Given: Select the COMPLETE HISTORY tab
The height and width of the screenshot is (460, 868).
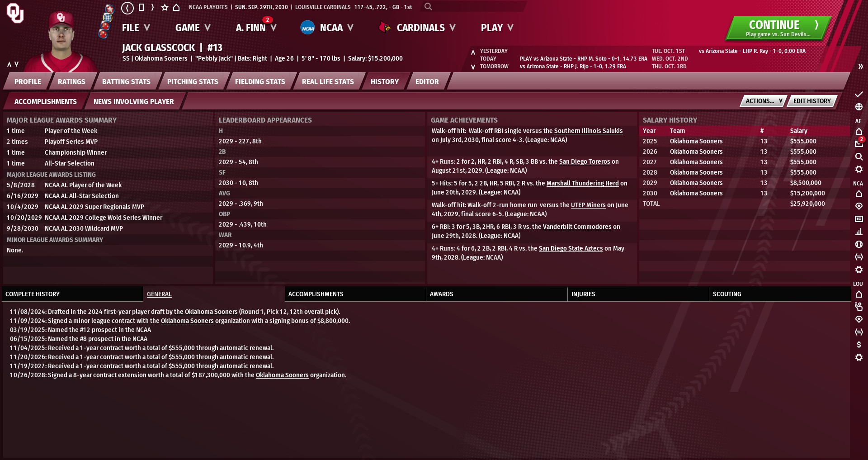Looking at the screenshot, I should pyautogui.click(x=72, y=294).
